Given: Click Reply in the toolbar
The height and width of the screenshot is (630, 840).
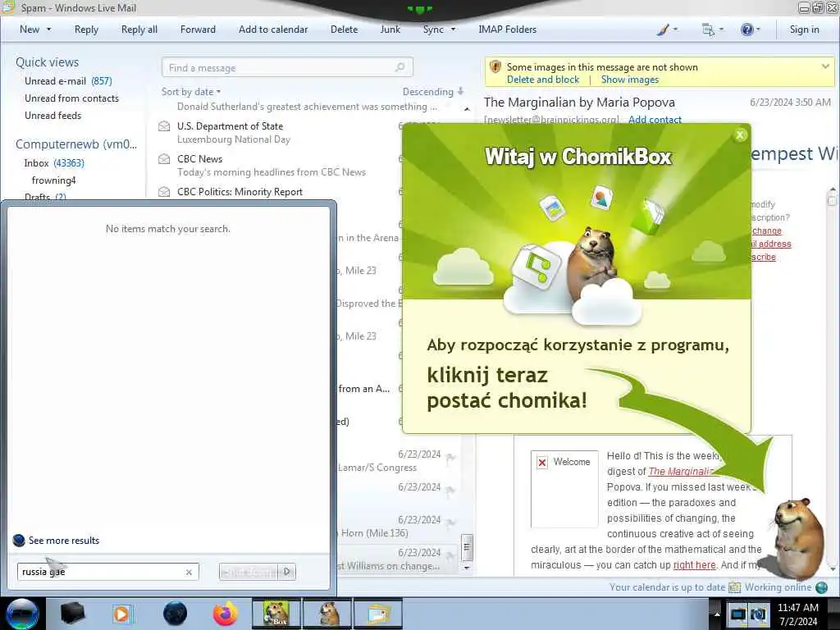Looking at the screenshot, I should (86, 30).
